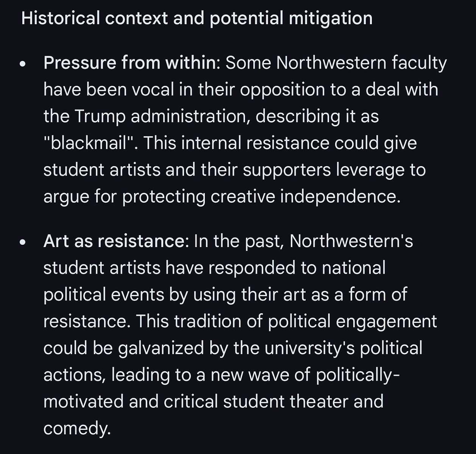Image resolution: width=476 pixels, height=454 pixels.
Task: Click the bold "Art as resistance" label
Action: (114, 241)
